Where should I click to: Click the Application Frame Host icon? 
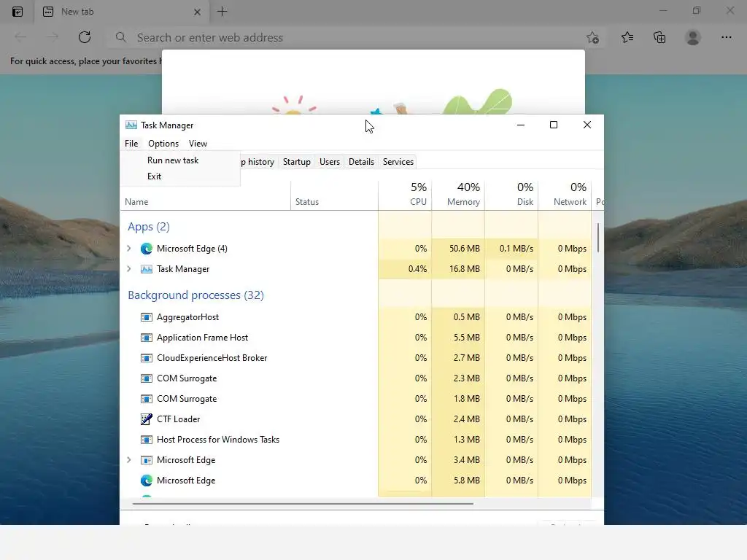pyautogui.click(x=146, y=338)
